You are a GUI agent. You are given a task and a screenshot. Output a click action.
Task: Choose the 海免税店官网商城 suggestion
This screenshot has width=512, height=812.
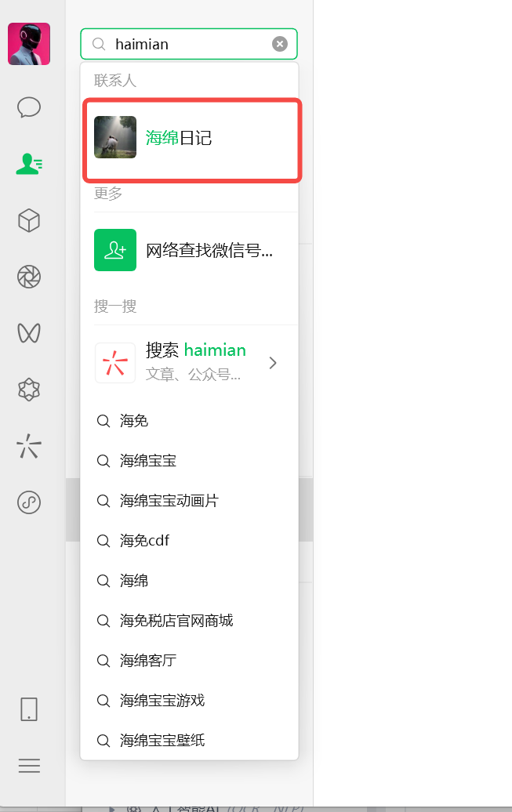[x=189, y=621]
